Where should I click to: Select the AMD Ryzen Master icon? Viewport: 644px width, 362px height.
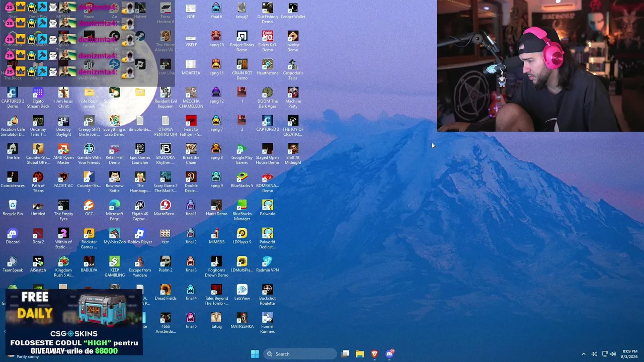point(63,154)
